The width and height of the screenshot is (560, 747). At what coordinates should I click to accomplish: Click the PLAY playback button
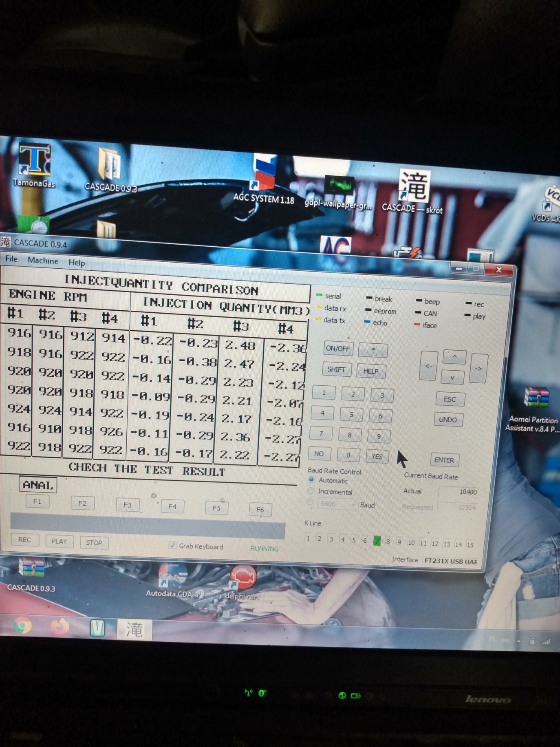pos(60,541)
